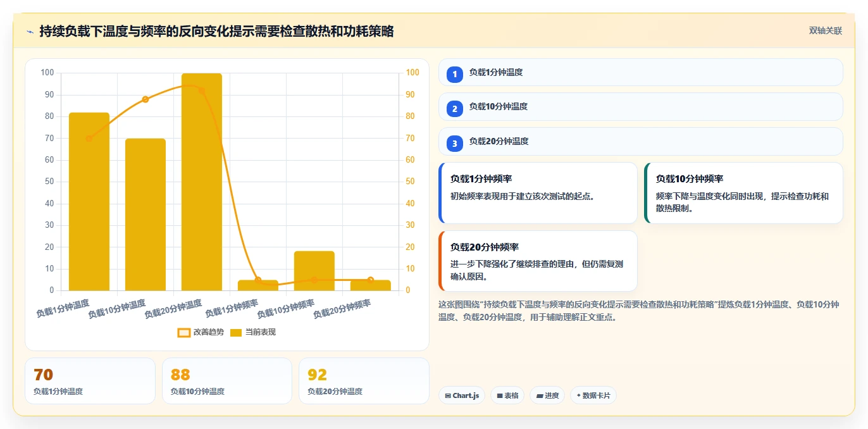Click the trend line point above 负载10分钟温度
Image resolution: width=868 pixels, height=429 pixels.
pyautogui.click(x=146, y=99)
